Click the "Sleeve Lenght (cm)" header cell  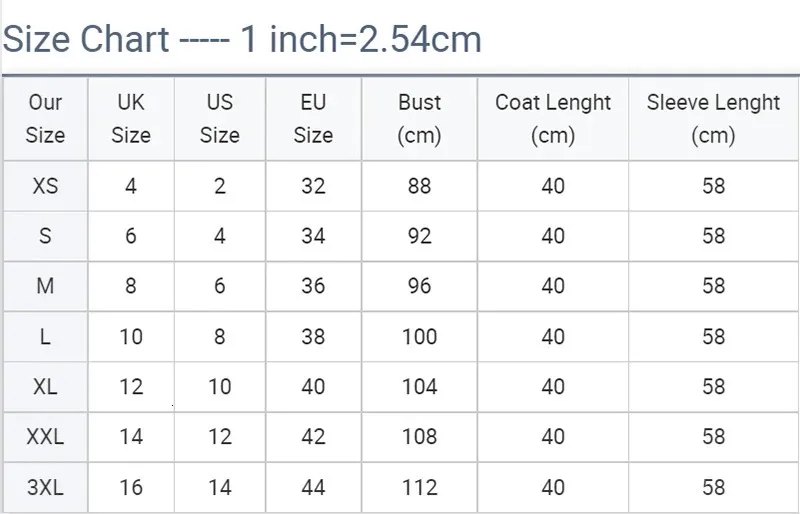click(x=713, y=118)
